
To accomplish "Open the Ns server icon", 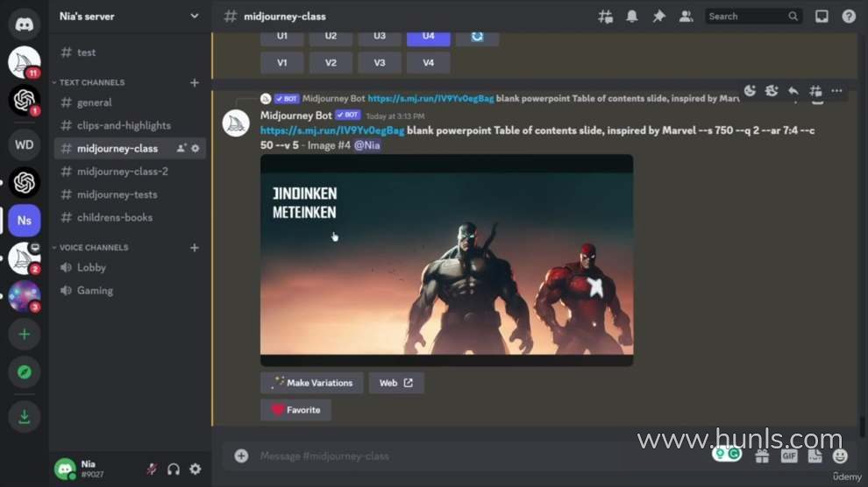I will click(24, 220).
